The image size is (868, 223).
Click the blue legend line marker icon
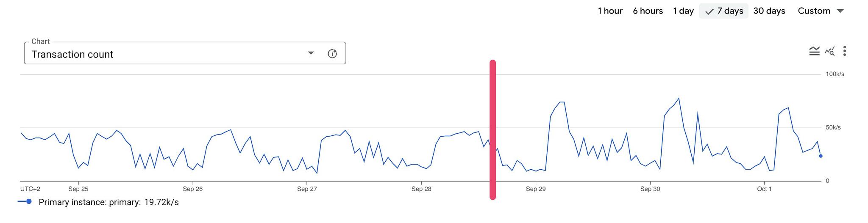coord(25,202)
